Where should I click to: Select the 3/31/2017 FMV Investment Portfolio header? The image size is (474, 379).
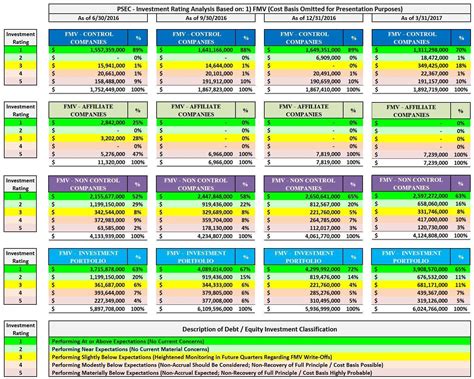[x=411, y=257]
